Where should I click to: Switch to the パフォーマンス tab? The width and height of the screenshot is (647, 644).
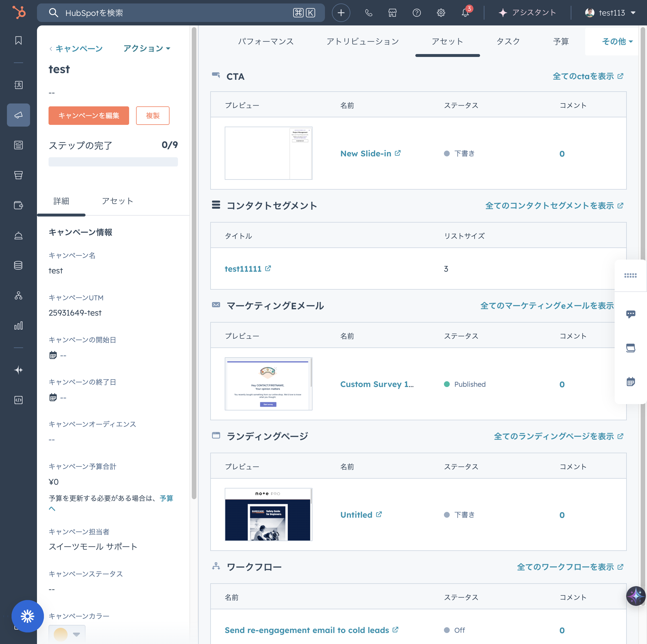(265, 41)
